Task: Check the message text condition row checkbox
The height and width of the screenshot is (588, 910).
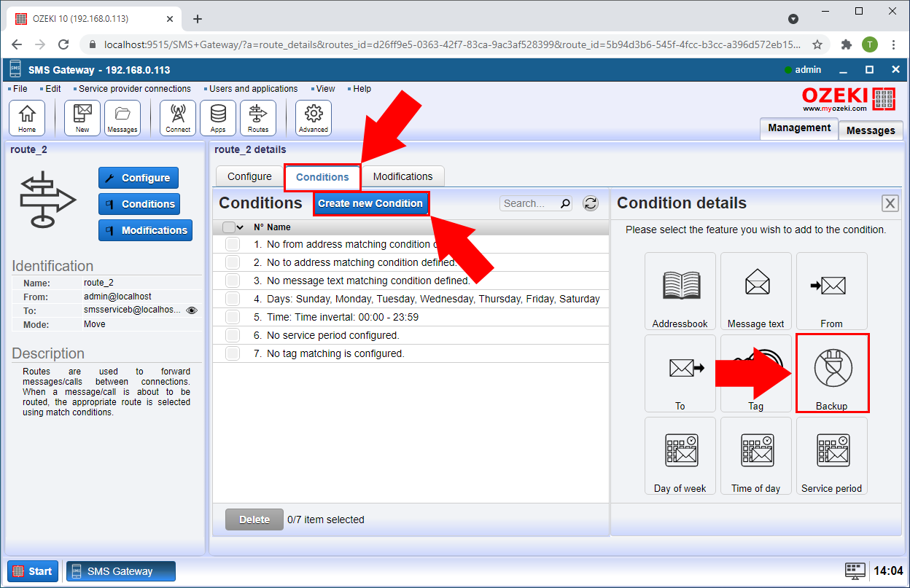Action: (x=233, y=281)
